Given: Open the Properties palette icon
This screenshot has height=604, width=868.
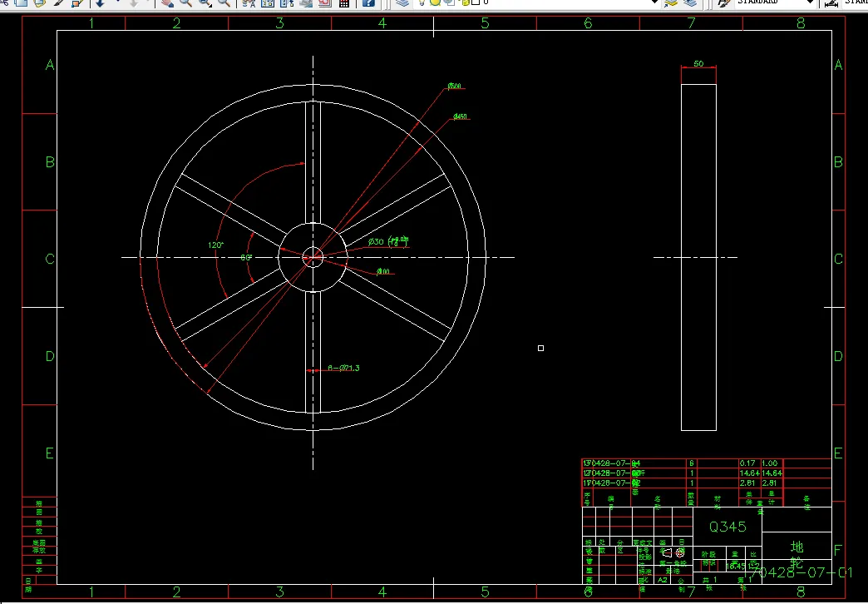Looking at the screenshot, I should click(248, 3).
